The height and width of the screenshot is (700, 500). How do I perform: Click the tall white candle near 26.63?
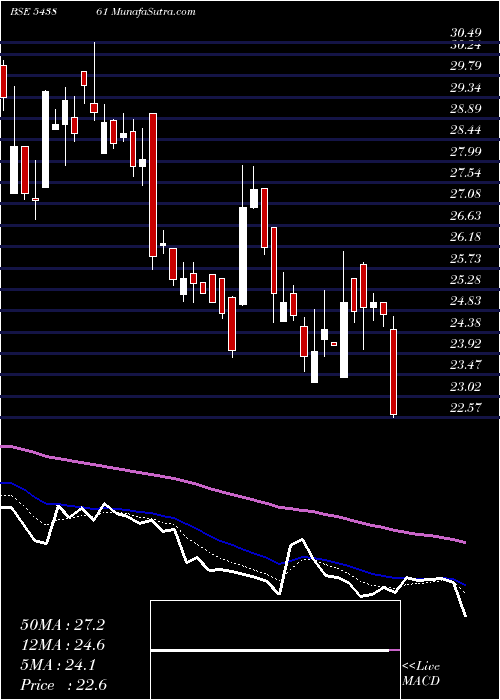pos(243,256)
